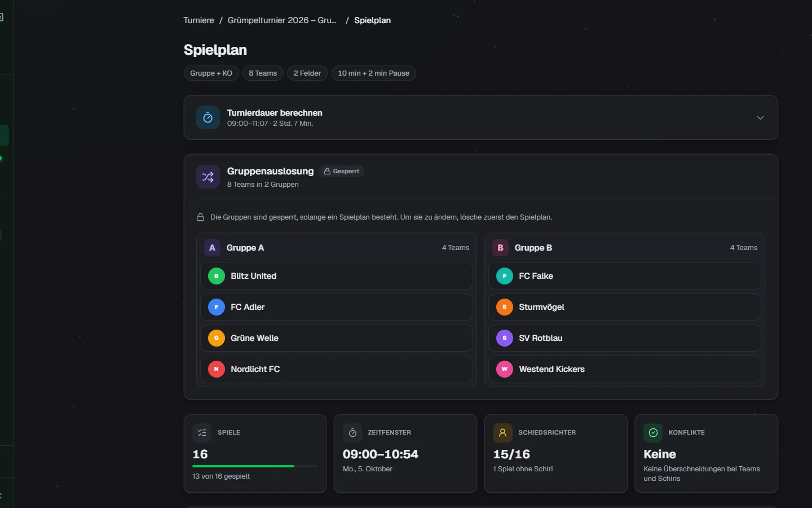Screen dimensions: 812x508
Task: Select the Sturmvögel team row
Action: (x=625, y=307)
